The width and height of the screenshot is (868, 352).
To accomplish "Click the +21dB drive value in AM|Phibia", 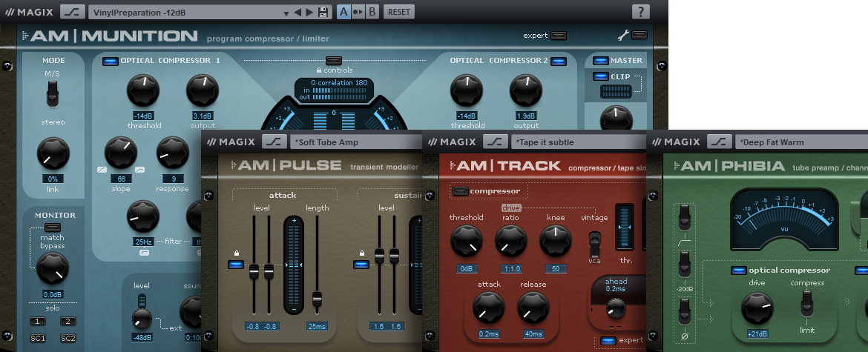I will [757, 333].
